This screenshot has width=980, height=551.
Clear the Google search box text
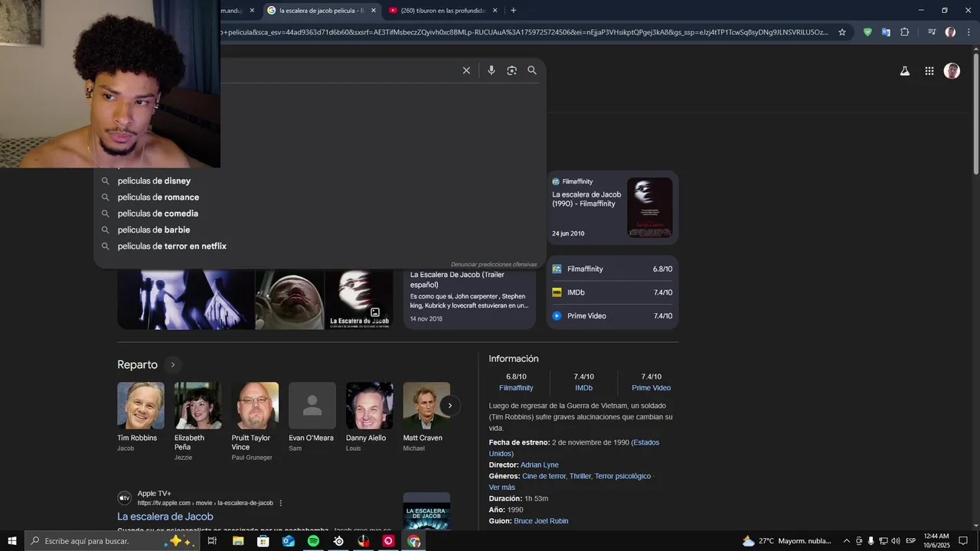point(466,70)
